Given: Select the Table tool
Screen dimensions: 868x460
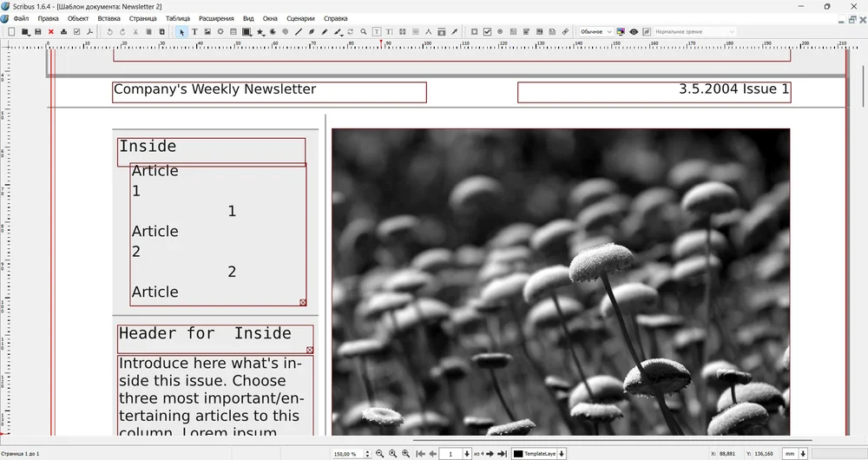Looking at the screenshot, I should click(233, 32).
